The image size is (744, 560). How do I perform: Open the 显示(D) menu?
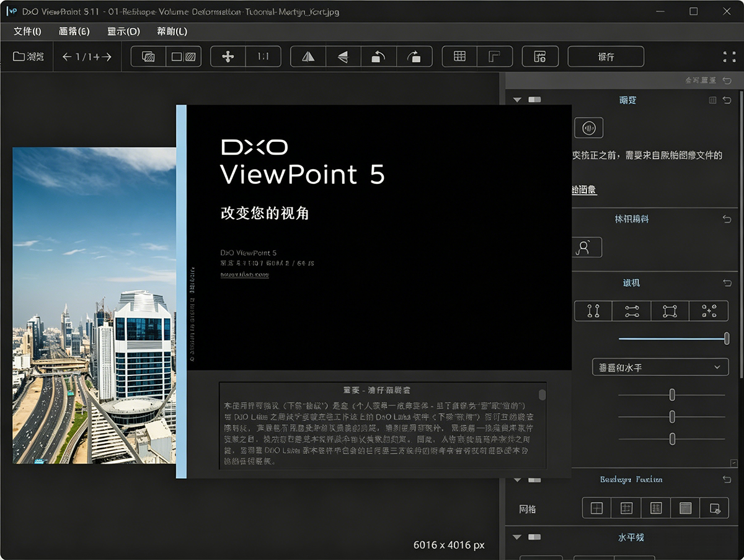124,31
